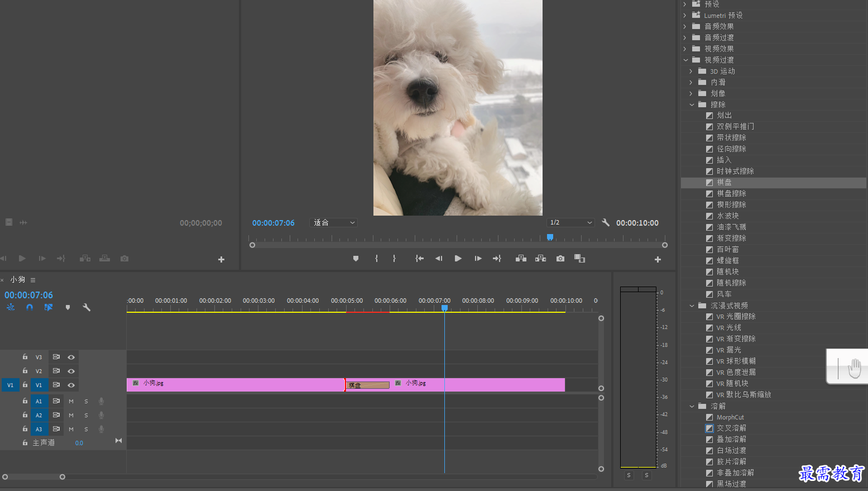
Task: Mute audio track A1
Action: [x=71, y=401]
